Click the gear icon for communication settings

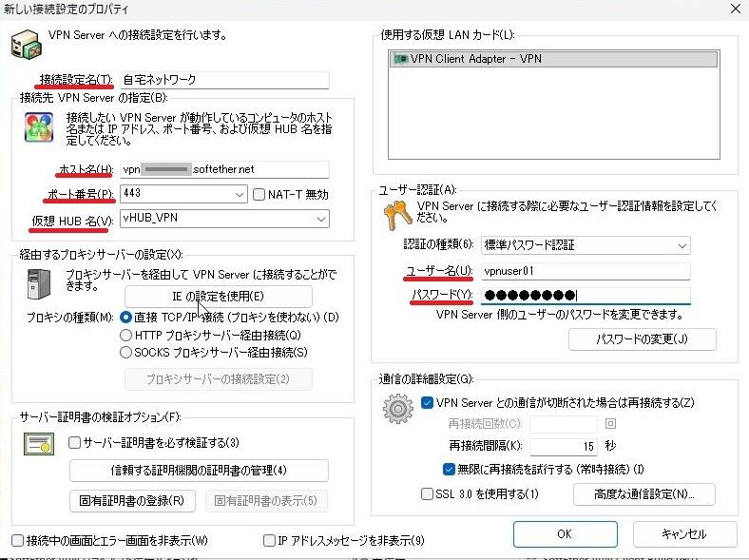398,409
